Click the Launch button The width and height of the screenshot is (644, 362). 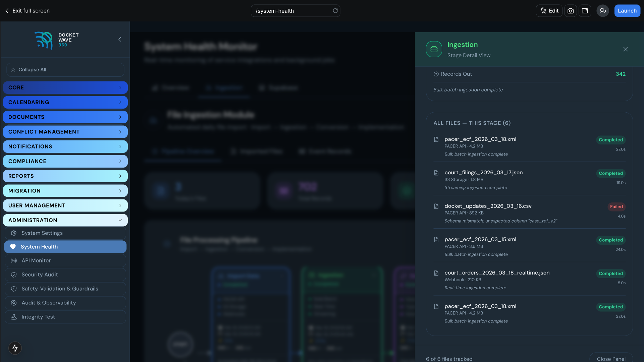point(627,11)
